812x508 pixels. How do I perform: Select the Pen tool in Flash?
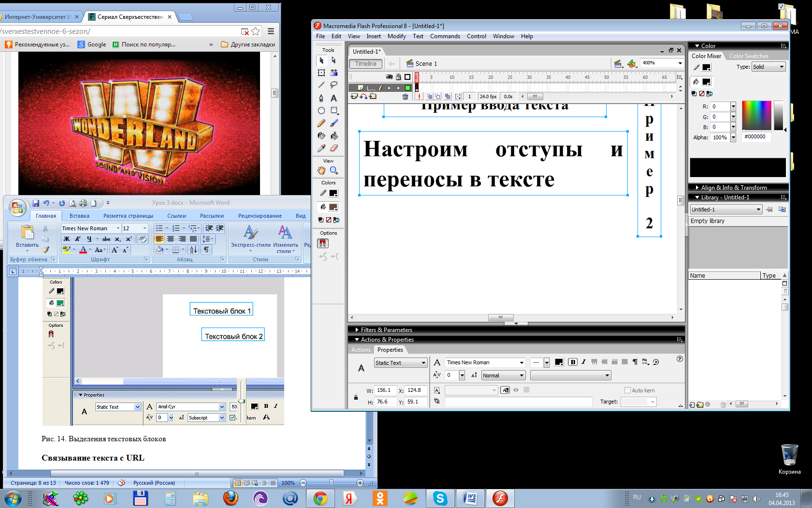(x=321, y=98)
